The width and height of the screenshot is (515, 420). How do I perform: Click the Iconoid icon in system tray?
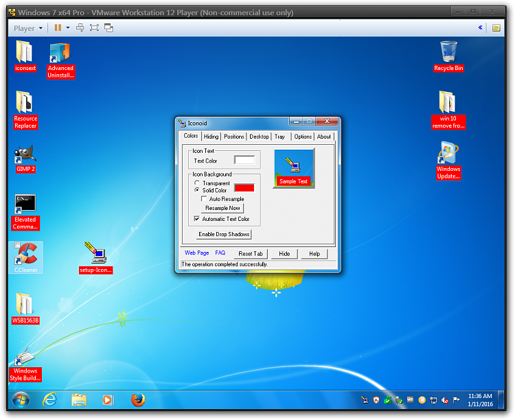click(365, 399)
